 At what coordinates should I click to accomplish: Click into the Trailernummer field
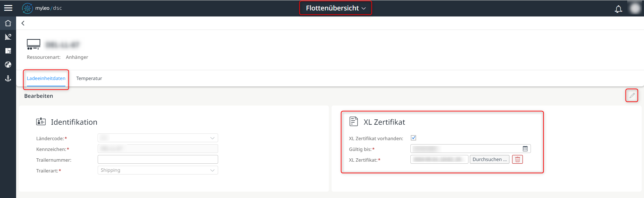158,159
